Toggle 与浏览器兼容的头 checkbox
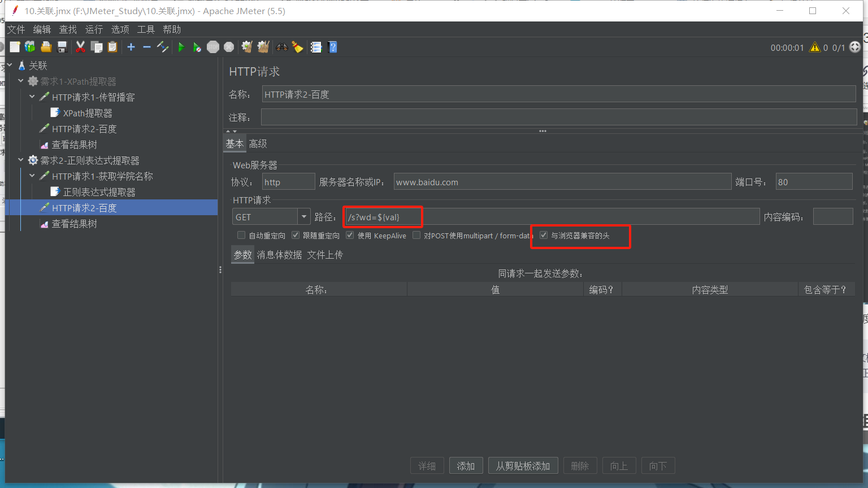868x488 pixels. tap(544, 235)
